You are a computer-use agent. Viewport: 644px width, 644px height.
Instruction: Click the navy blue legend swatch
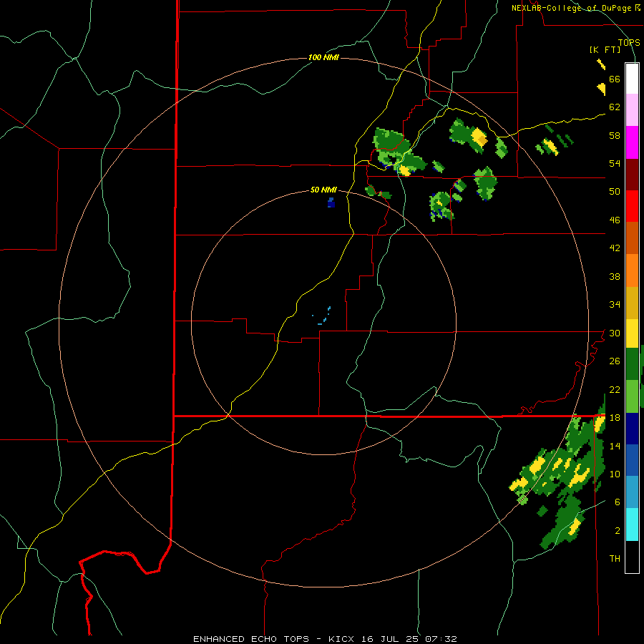click(x=632, y=429)
